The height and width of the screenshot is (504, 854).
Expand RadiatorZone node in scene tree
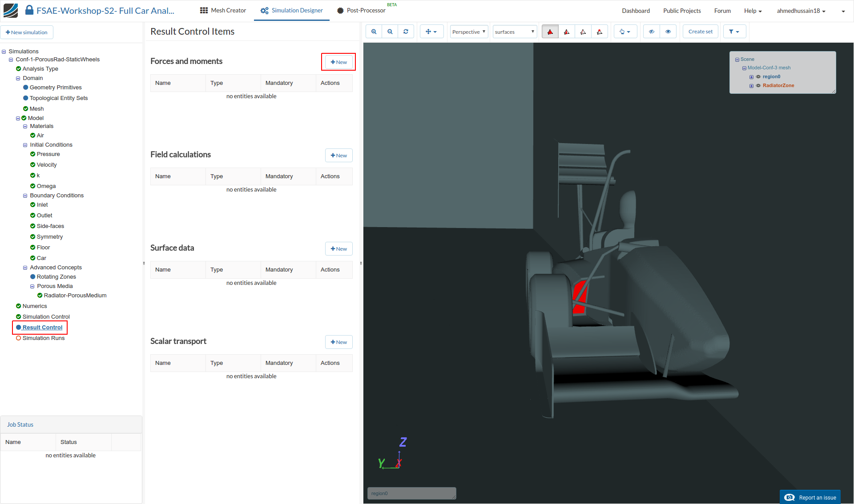tap(751, 86)
